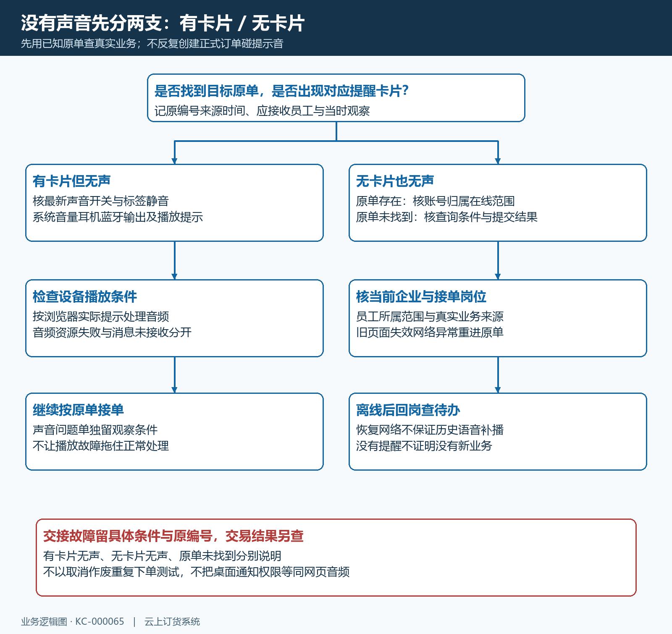Select the '继续按原单接单' heading
The height and width of the screenshot is (634, 672).
[78, 410]
